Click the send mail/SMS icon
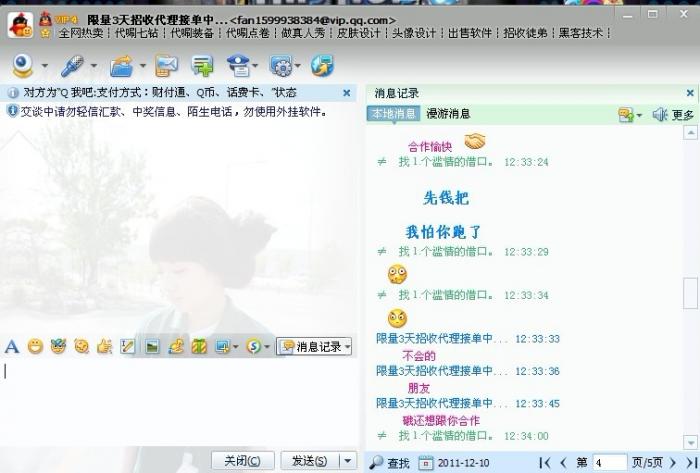This screenshot has height=473, width=700. click(x=167, y=66)
